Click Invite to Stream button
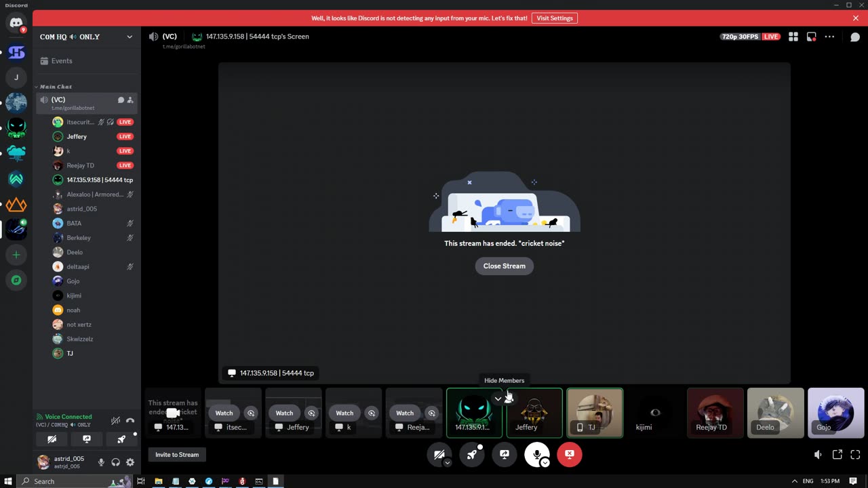Viewport: 868px width, 488px height. coord(177,455)
